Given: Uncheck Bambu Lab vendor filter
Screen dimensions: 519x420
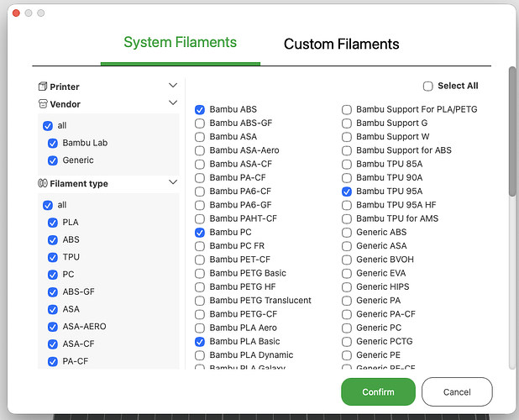Looking at the screenshot, I should coord(53,144).
